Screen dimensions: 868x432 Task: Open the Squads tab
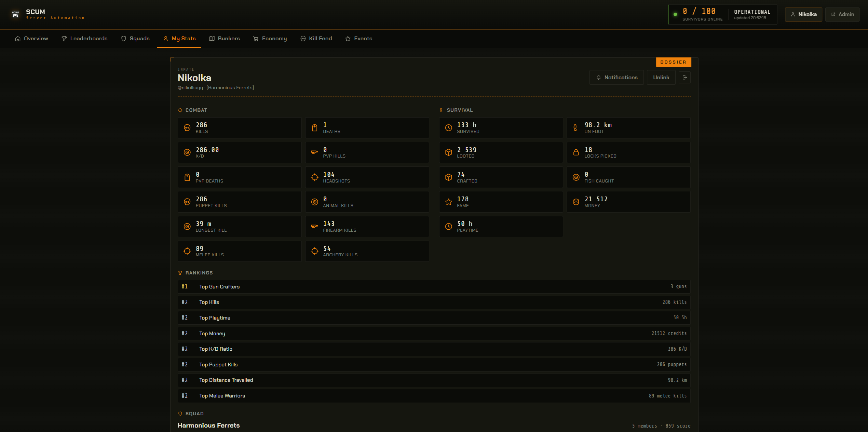tap(135, 39)
